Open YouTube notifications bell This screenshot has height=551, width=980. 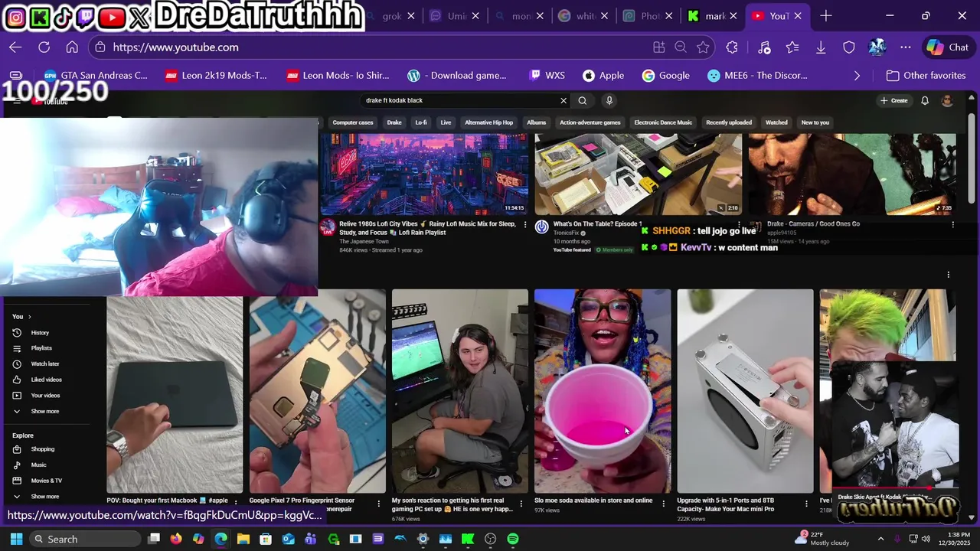click(925, 100)
